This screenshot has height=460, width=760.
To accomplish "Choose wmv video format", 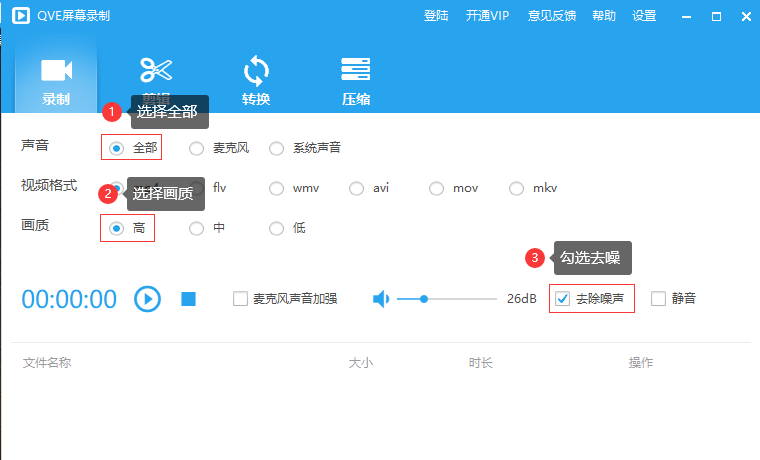I will [276, 188].
